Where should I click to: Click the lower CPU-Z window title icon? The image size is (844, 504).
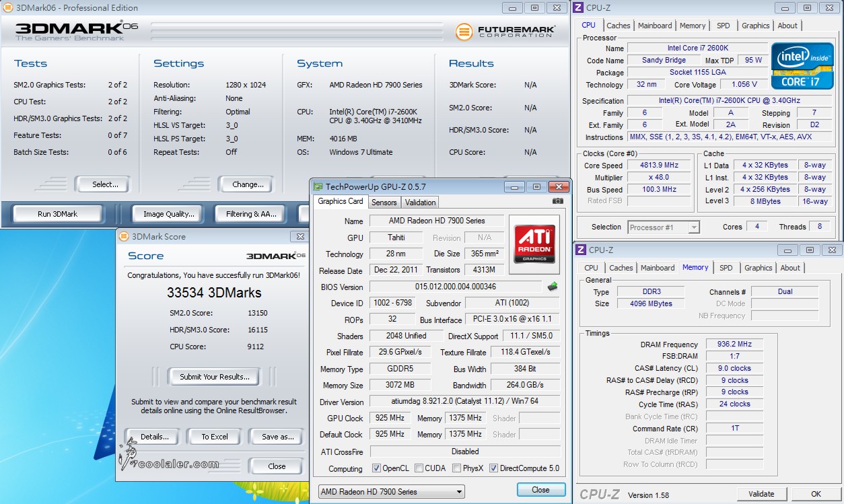580,250
